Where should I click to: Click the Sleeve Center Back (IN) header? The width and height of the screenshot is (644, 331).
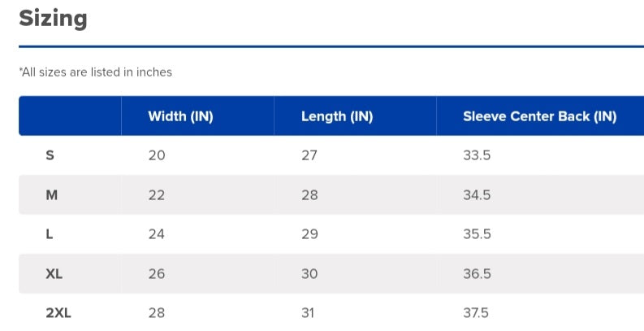point(539,116)
